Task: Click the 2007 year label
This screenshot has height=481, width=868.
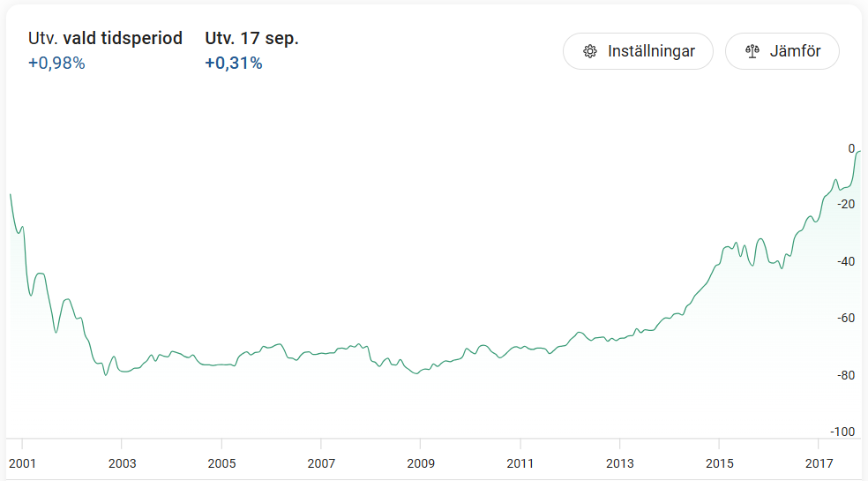Action: (321, 463)
